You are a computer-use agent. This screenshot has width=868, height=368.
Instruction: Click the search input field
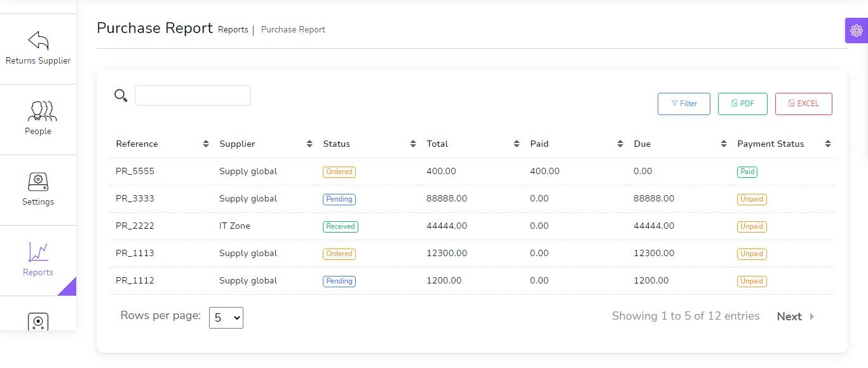click(193, 95)
